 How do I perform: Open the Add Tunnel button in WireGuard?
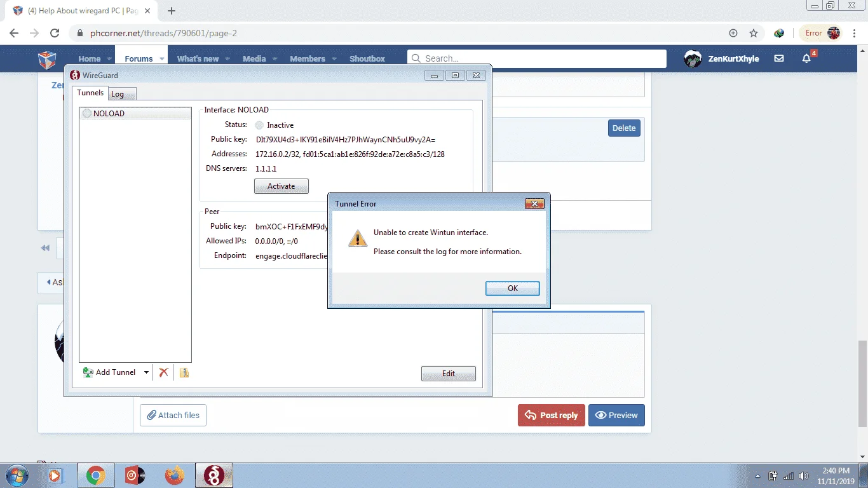pyautogui.click(x=109, y=372)
